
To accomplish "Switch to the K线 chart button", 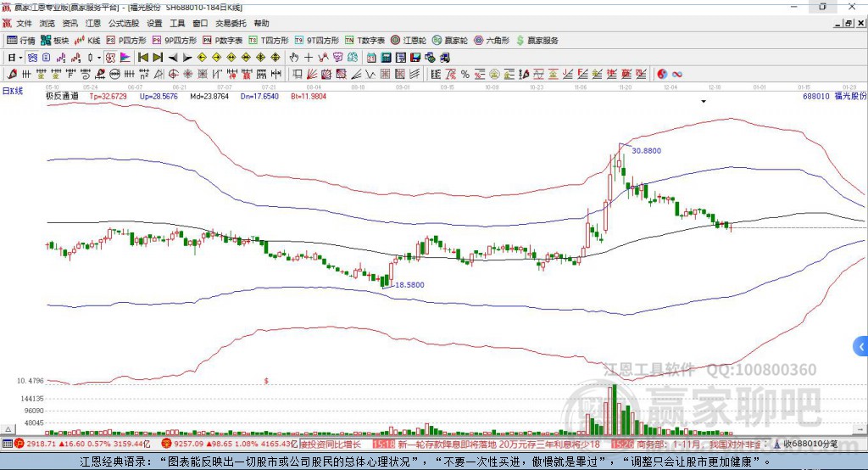I will point(87,41).
